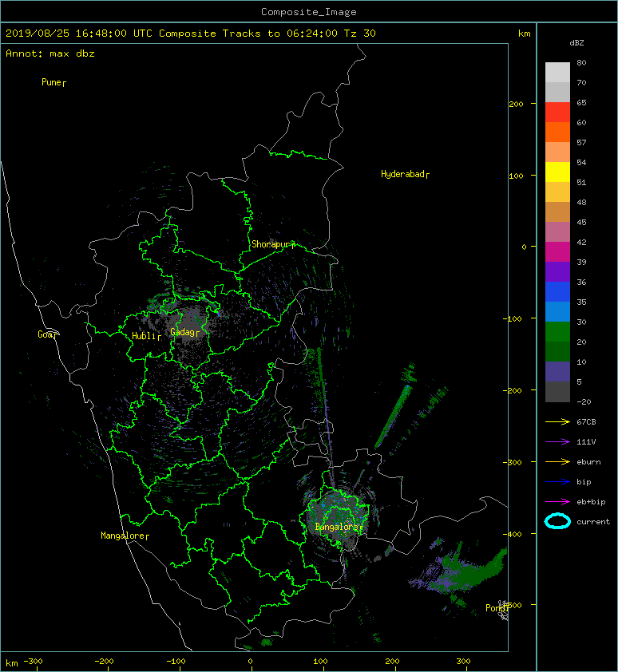
Task: Click the 'Goa' city label
Action: coord(45,334)
